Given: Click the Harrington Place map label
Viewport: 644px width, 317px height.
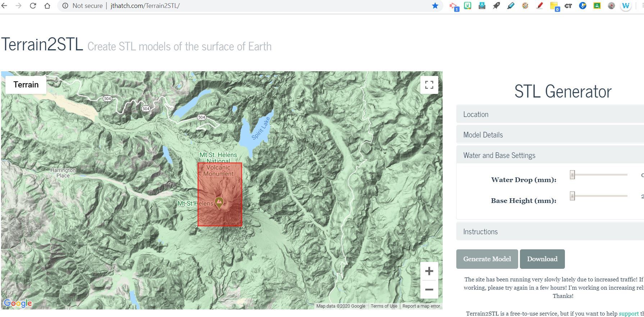Looking at the screenshot, I should click(x=63, y=173).
